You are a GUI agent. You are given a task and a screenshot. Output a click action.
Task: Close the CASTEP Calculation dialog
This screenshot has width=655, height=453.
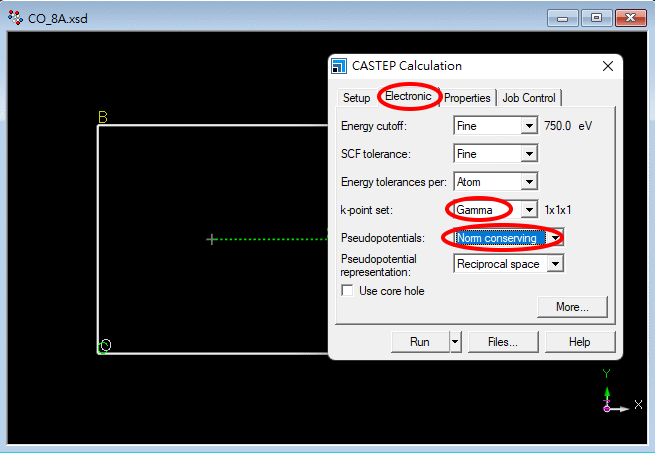click(607, 66)
